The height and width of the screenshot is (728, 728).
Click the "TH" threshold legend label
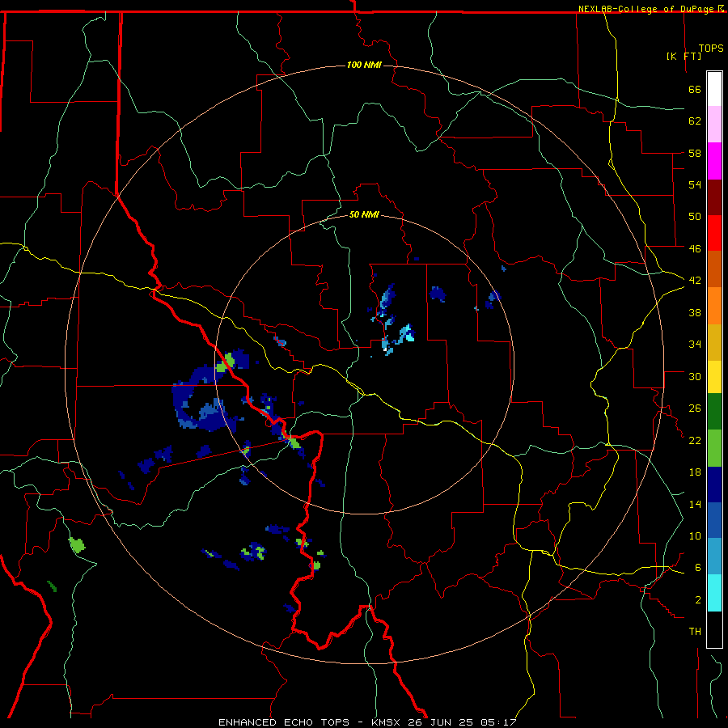click(x=695, y=632)
